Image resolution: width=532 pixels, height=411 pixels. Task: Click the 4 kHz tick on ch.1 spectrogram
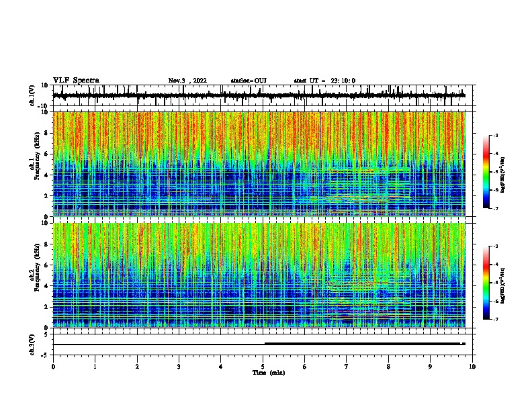click(46, 175)
